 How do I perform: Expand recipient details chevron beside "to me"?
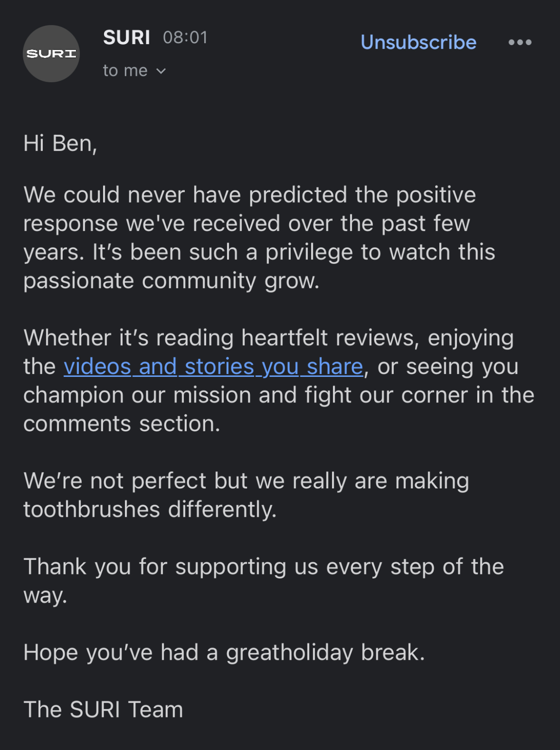tap(161, 71)
